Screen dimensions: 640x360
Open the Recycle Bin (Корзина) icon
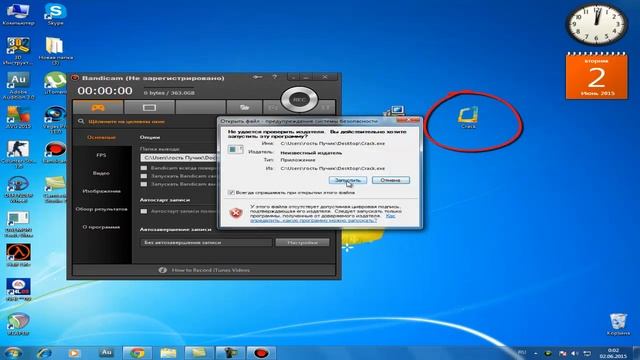[618, 324]
